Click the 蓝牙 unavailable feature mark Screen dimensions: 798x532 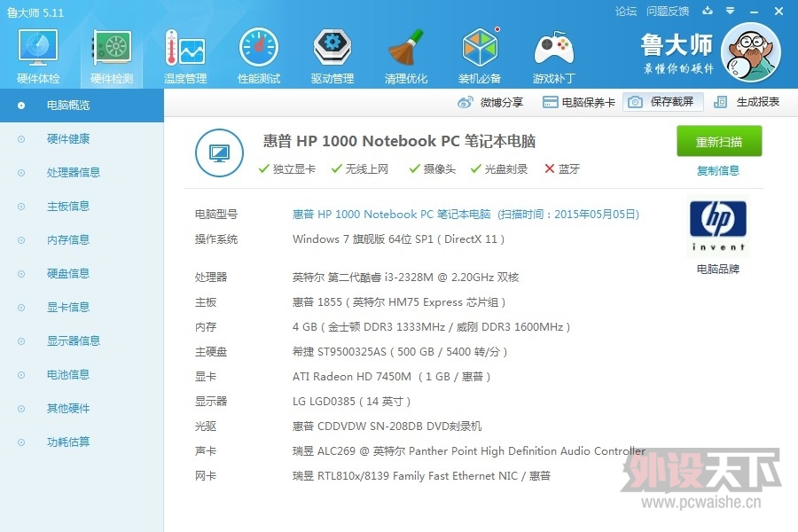coord(562,169)
